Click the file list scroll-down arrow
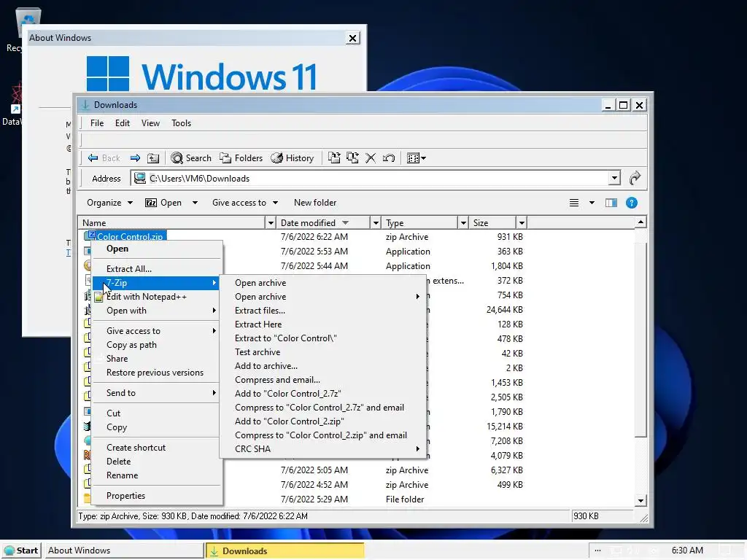Viewport: 747px width, 560px height. pyautogui.click(x=640, y=500)
